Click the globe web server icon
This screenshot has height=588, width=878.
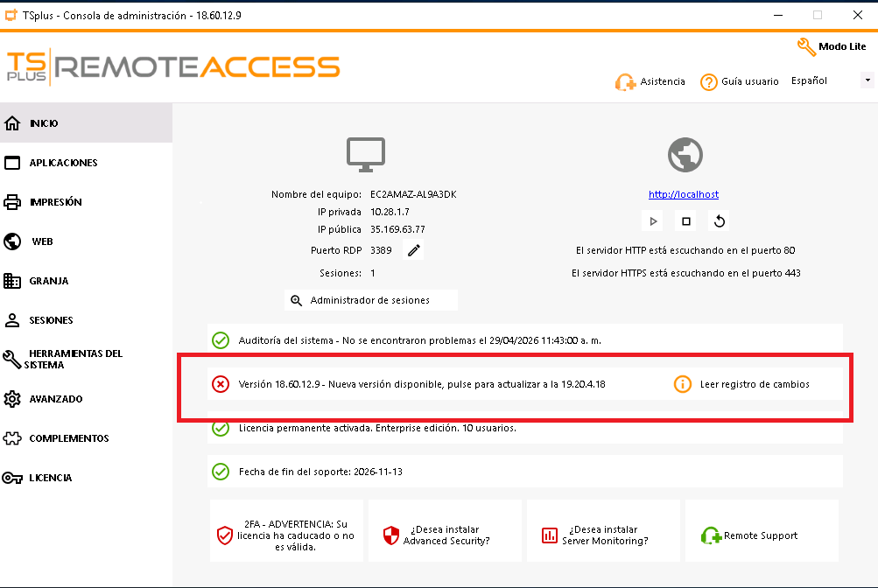[x=685, y=155]
